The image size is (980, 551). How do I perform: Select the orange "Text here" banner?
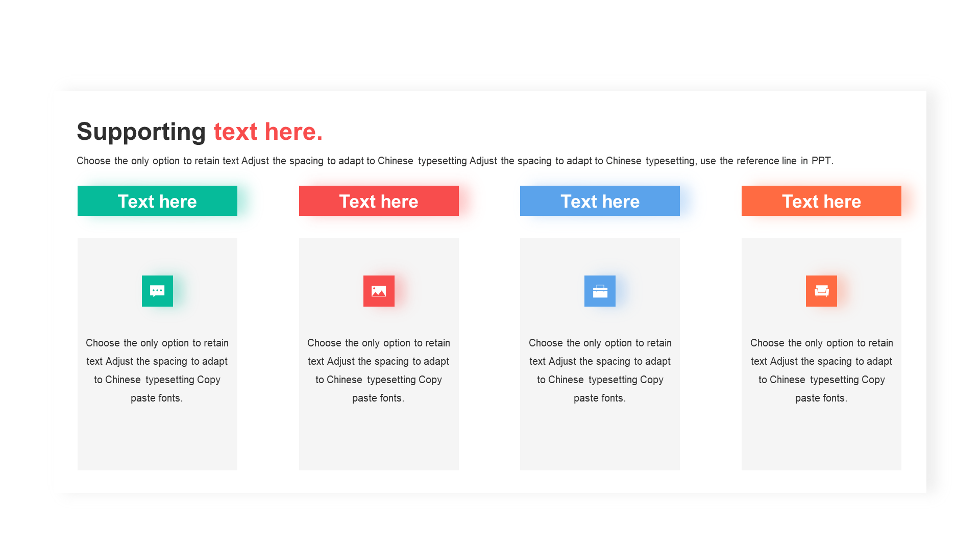[x=821, y=201]
